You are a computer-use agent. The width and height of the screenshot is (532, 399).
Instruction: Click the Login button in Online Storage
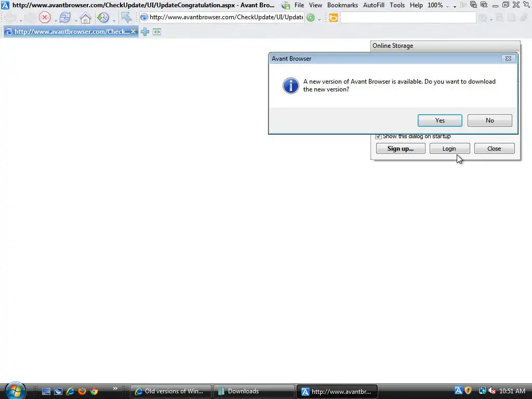449,149
